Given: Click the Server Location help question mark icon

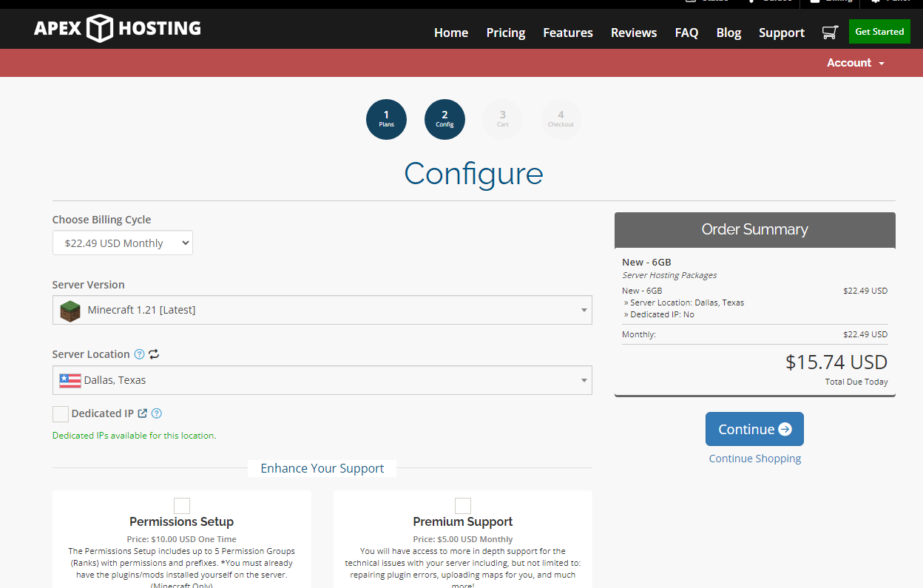Looking at the screenshot, I should point(139,354).
